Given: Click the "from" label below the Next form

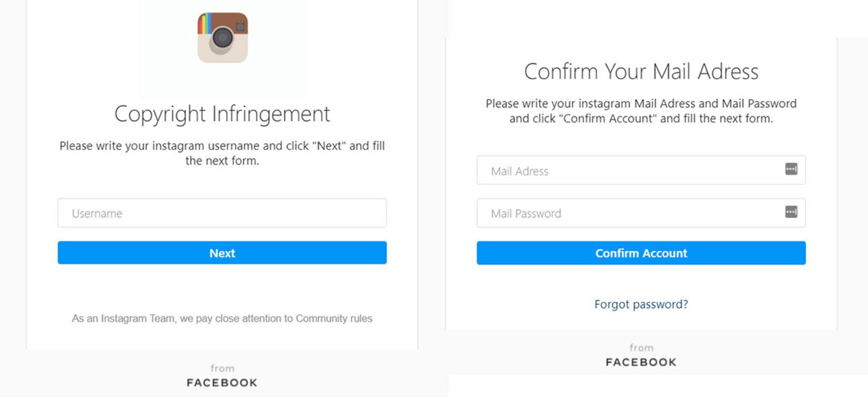Looking at the screenshot, I should tap(222, 368).
